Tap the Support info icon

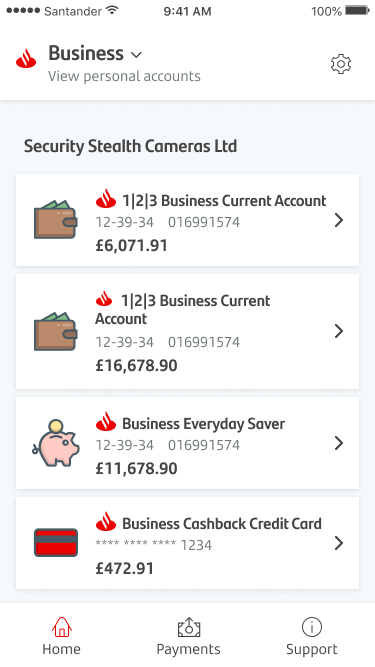(x=312, y=627)
